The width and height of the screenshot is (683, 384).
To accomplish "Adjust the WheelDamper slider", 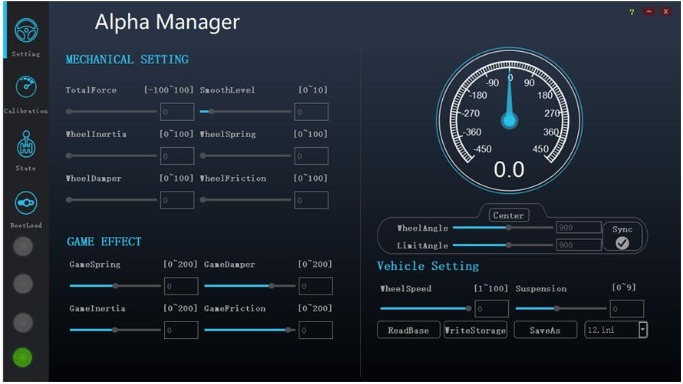I will tap(111, 200).
